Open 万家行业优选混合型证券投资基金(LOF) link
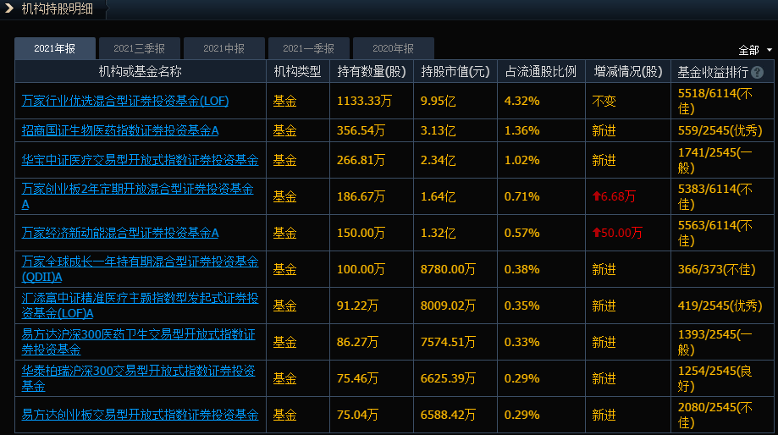 coord(125,101)
